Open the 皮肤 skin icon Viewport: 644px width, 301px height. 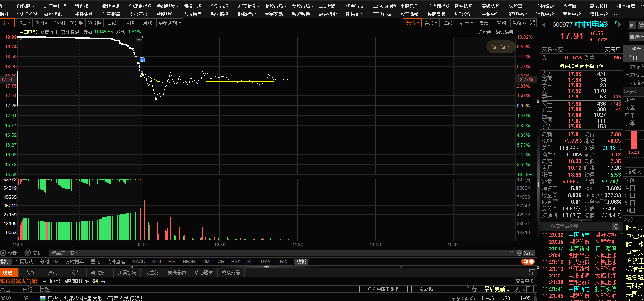pos(28,253)
